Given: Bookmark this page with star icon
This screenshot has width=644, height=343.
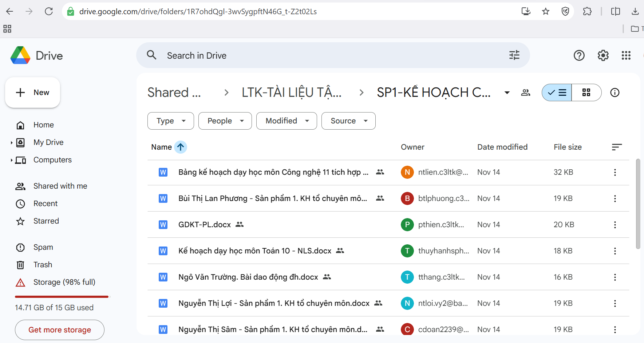Looking at the screenshot, I should pos(545,12).
